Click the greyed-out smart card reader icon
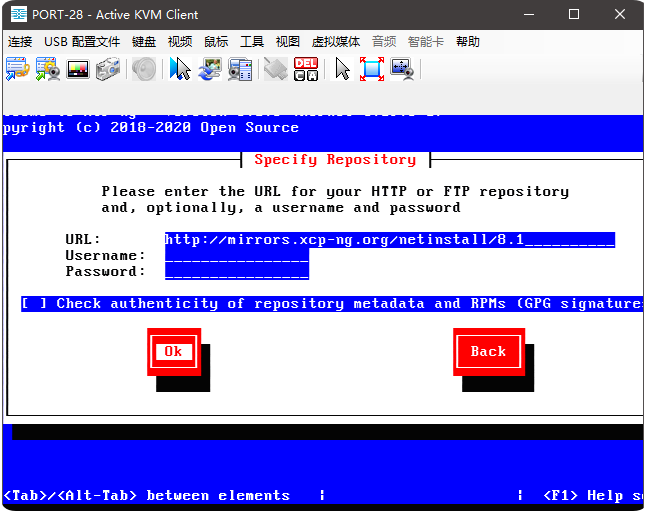 (276, 69)
